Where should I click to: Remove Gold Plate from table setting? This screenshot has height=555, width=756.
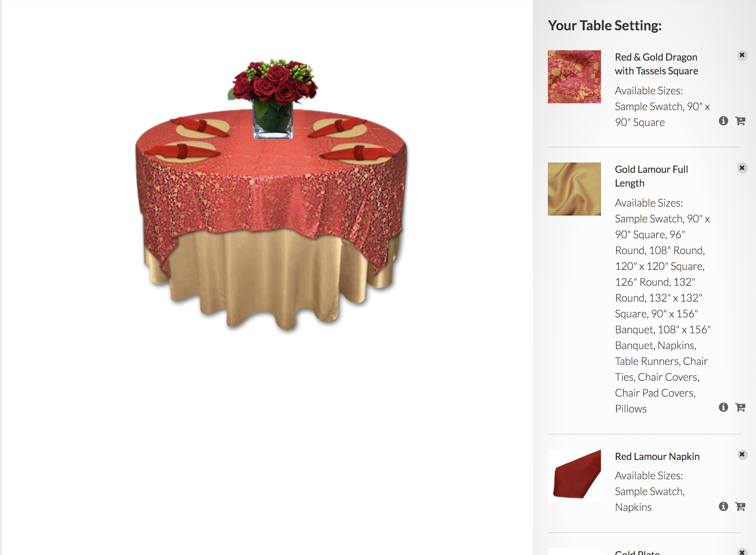[742, 552]
